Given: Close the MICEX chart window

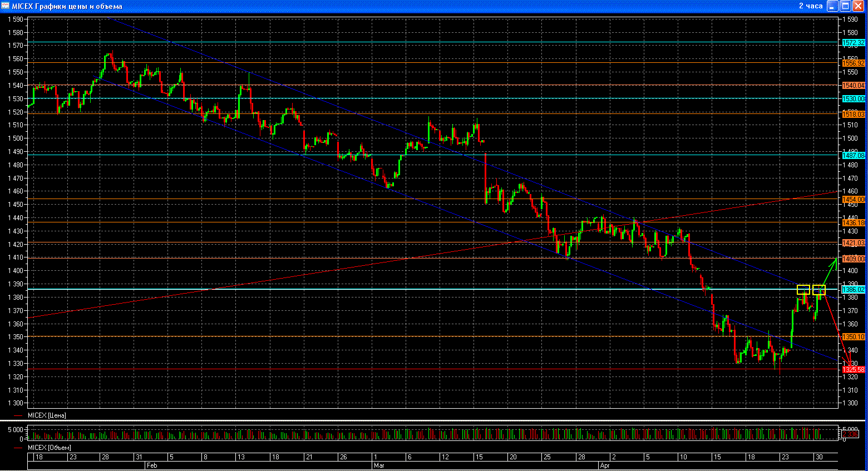Looking at the screenshot, I should (859, 6).
